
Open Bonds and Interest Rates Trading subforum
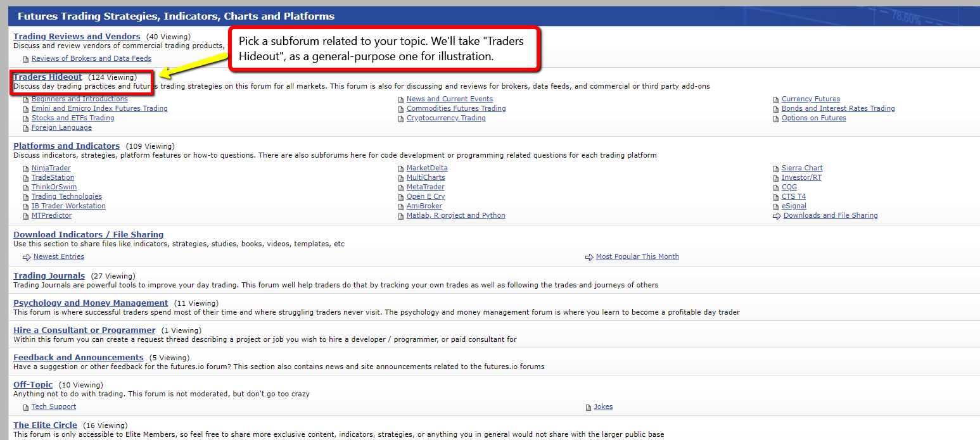pyautogui.click(x=838, y=108)
